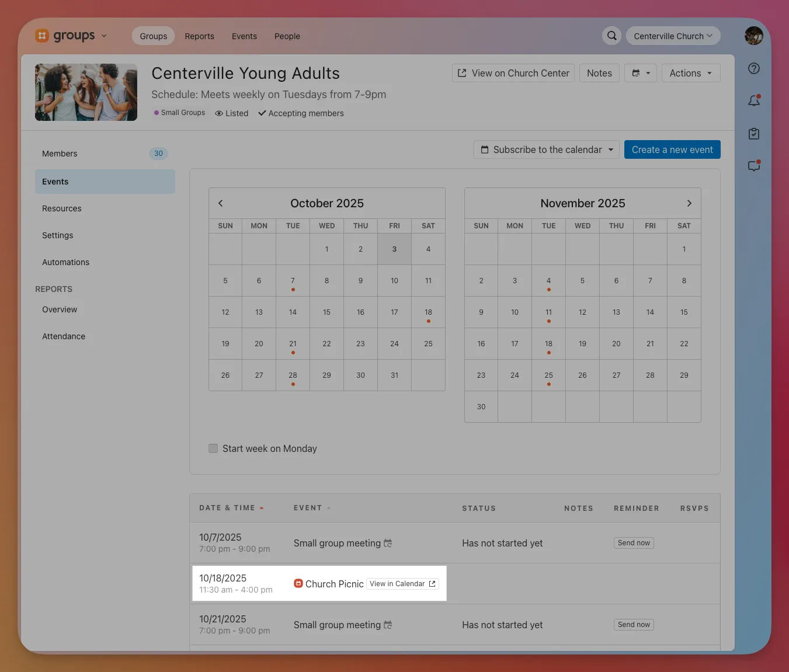Image resolution: width=789 pixels, height=672 pixels.
Task: Click the user profile avatar
Action: 754,36
